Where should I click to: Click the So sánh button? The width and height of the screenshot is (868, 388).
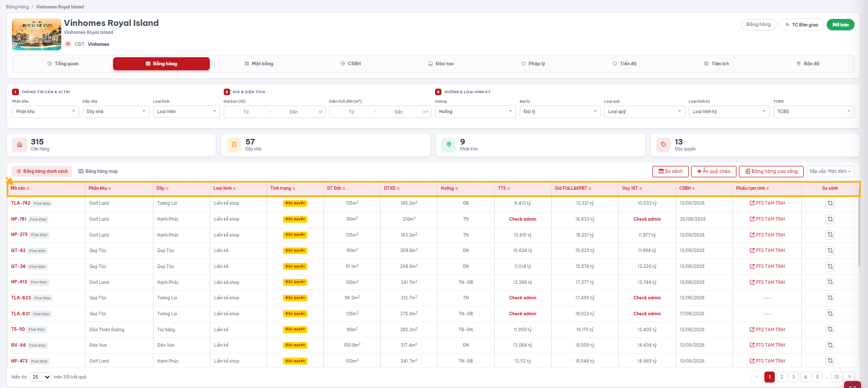671,171
